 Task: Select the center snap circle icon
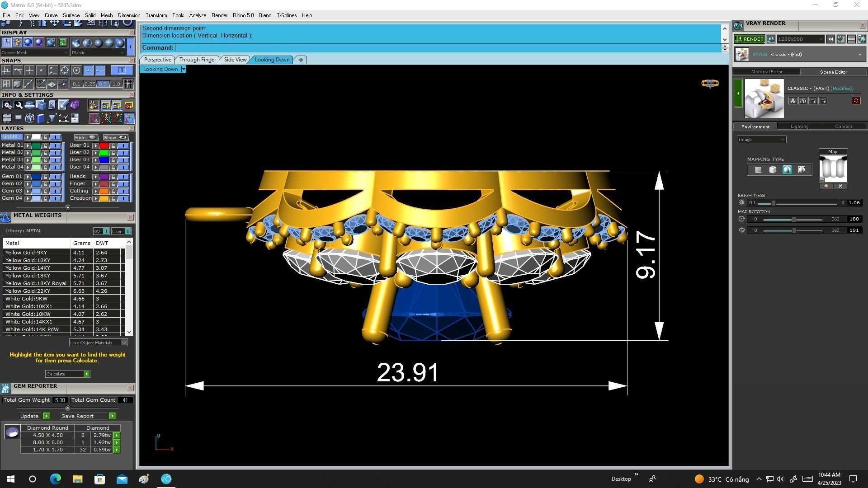point(76,70)
